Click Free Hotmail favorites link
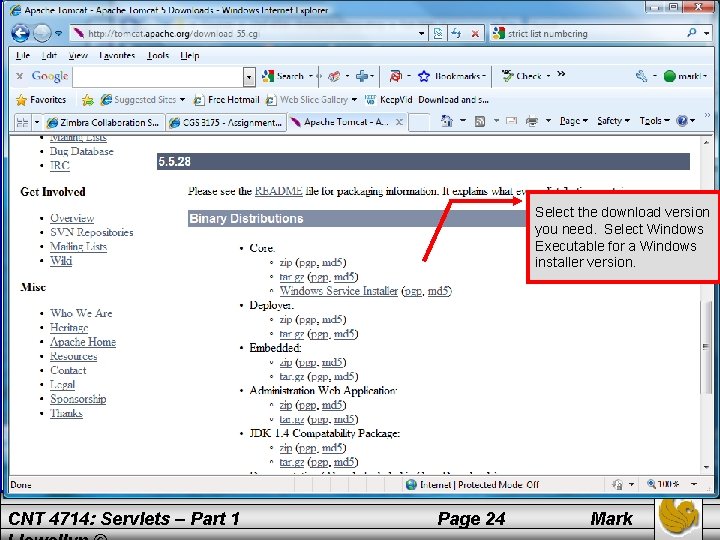 tap(226, 100)
